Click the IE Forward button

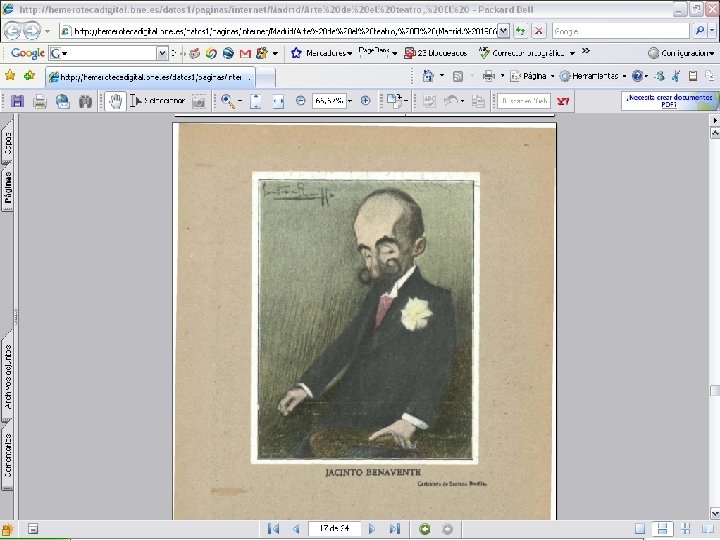(x=31, y=31)
